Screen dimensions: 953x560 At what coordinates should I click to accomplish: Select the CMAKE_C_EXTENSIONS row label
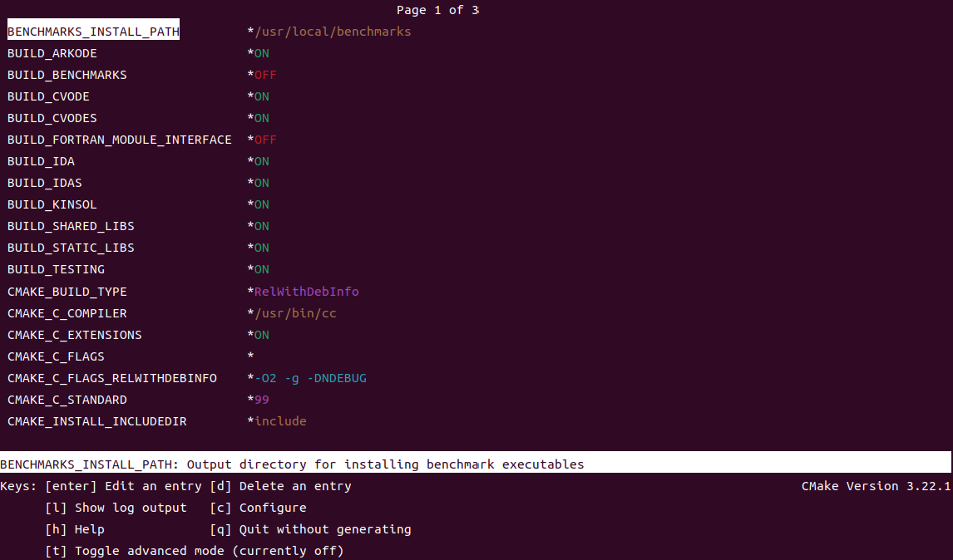click(x=74, y=335)
